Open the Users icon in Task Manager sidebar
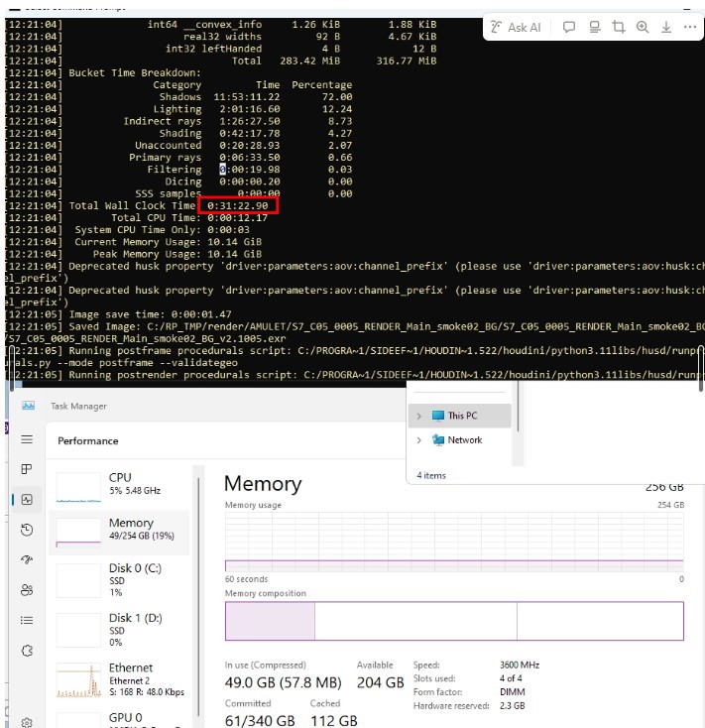 click(x=27, y=590)
